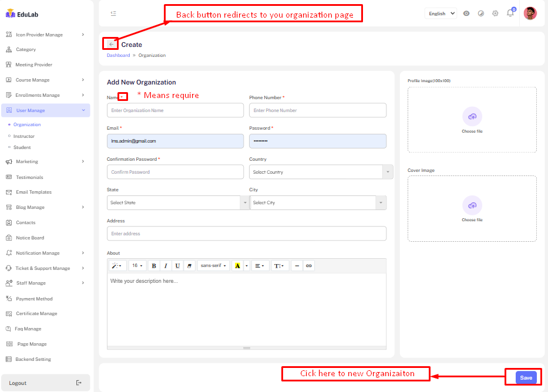Open the sans-serif font family dropdown
This screenshot has width=548, height=392.
pyautogui.click(x=213, y=266)
